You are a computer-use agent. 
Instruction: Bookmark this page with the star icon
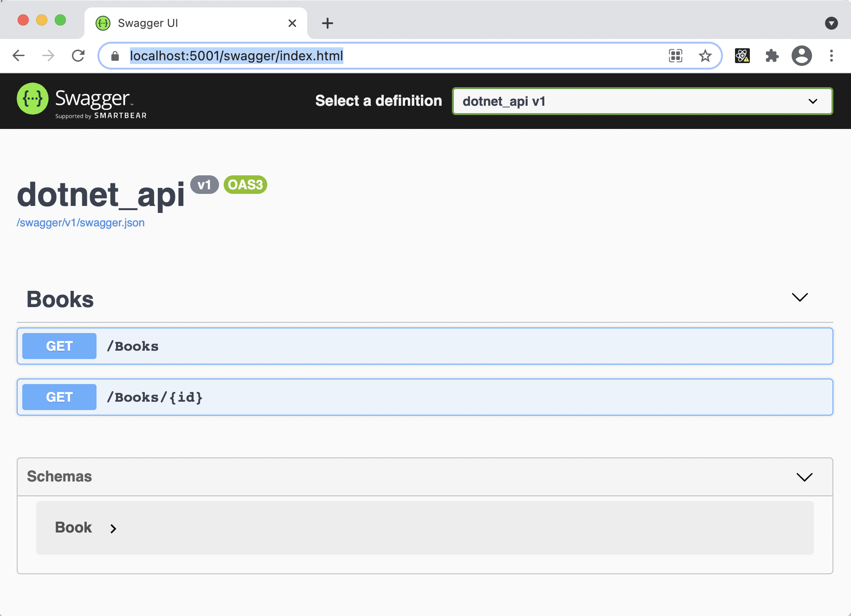pos(705,56)
